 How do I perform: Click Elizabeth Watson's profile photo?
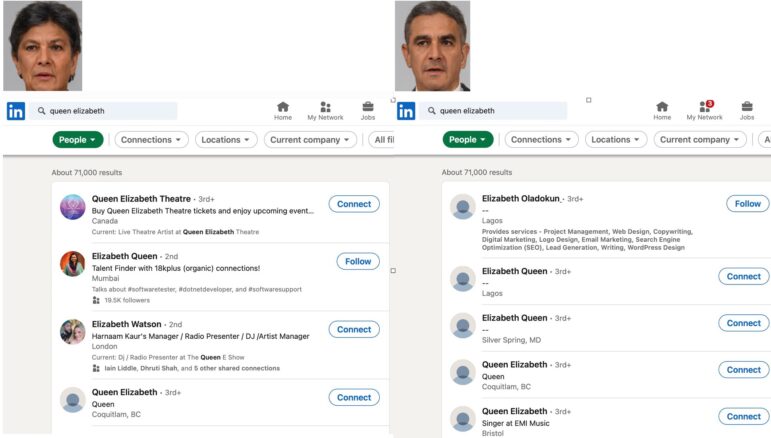[73, 332]
